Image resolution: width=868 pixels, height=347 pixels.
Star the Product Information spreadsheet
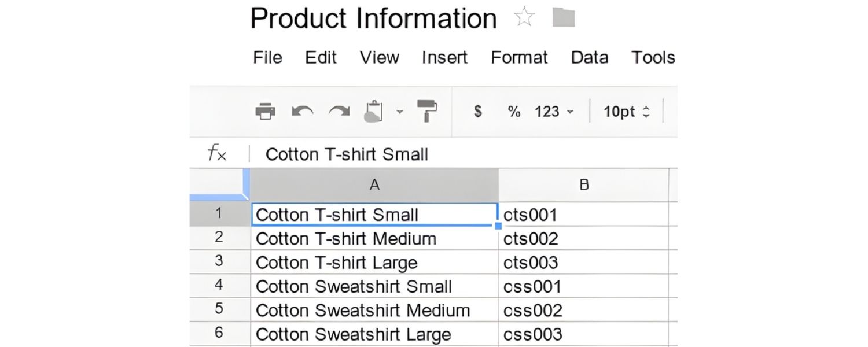524,17
